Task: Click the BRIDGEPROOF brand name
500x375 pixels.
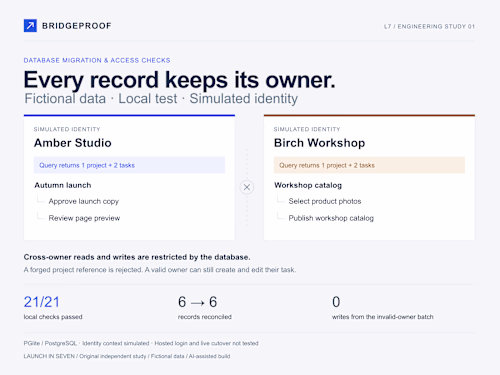Action: coord(77,26)
